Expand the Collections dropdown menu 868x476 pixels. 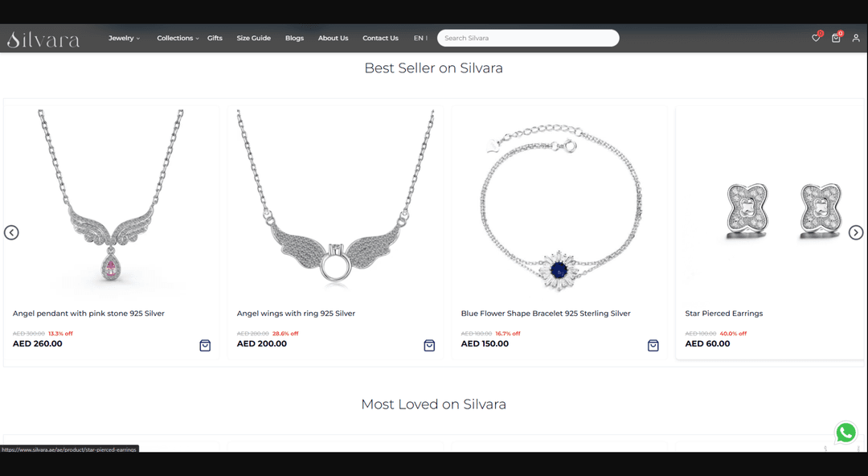point(178,39)
